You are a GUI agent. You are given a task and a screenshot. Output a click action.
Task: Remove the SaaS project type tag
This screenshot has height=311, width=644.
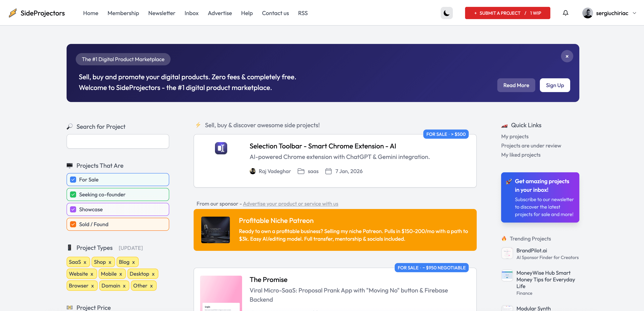point(85,262)
